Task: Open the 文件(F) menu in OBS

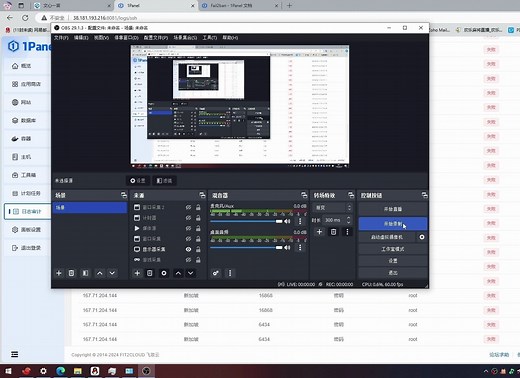Action: [61, 38]
